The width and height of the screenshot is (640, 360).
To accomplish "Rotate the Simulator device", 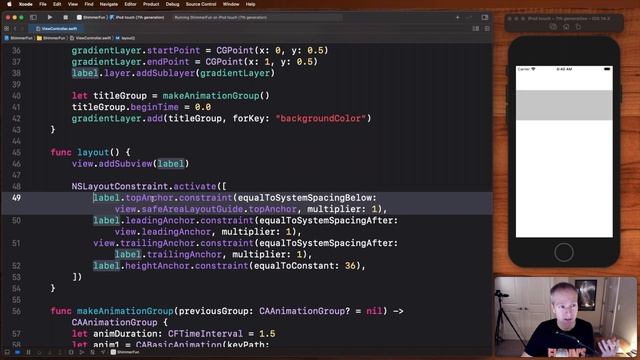I will pos(578,27).
